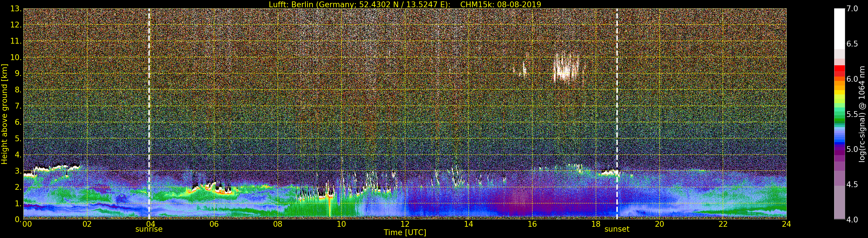Click the "sunset" label below the time axis
868x238 pixels.
pyautogui.click(x=617, y=229)
